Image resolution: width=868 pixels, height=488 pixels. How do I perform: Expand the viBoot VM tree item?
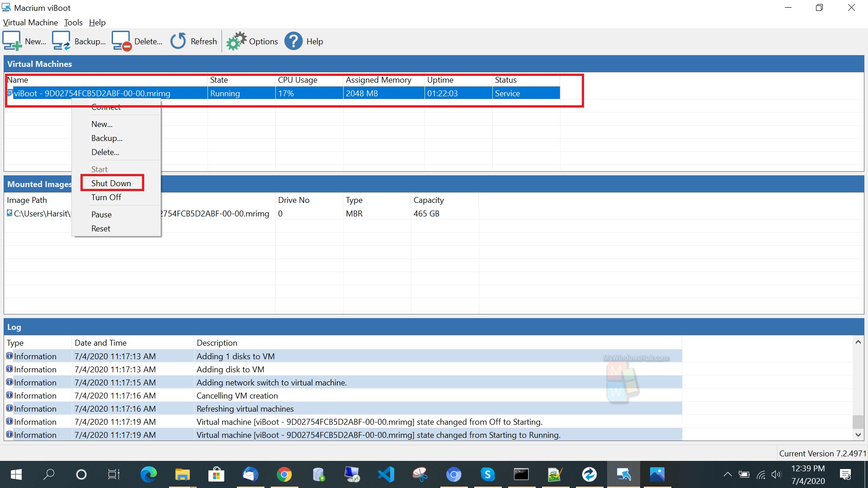[9, 93]
